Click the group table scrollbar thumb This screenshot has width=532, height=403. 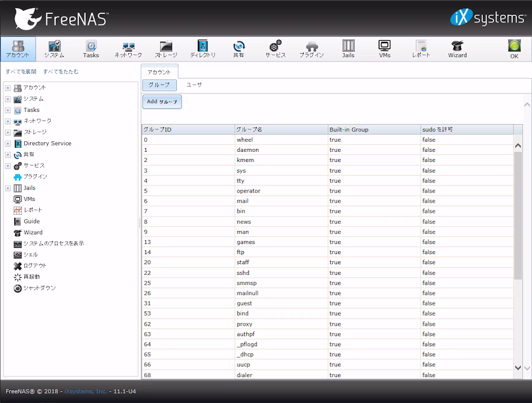pos(518,216)
